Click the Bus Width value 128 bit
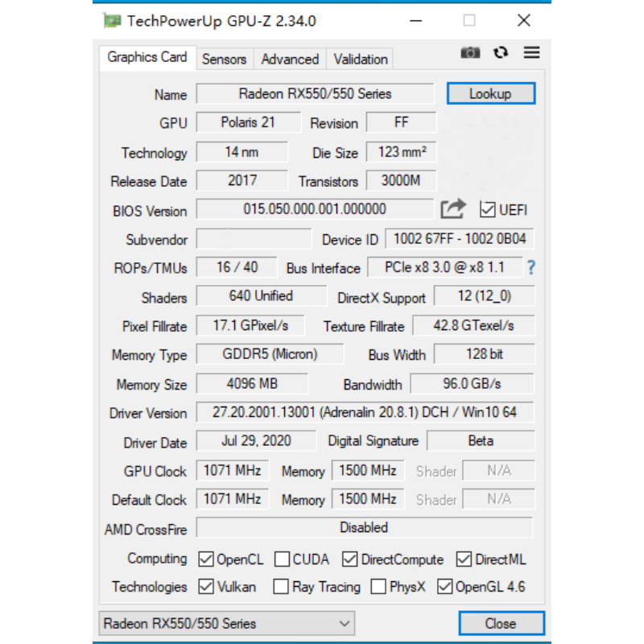Image resolution: width=644 pixels, height=644 pixels. coord(485,354)
